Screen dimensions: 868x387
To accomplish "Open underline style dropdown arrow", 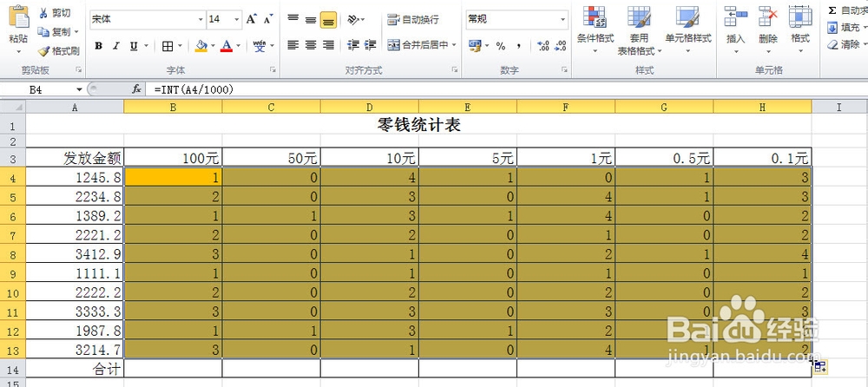I will [144, 46].
